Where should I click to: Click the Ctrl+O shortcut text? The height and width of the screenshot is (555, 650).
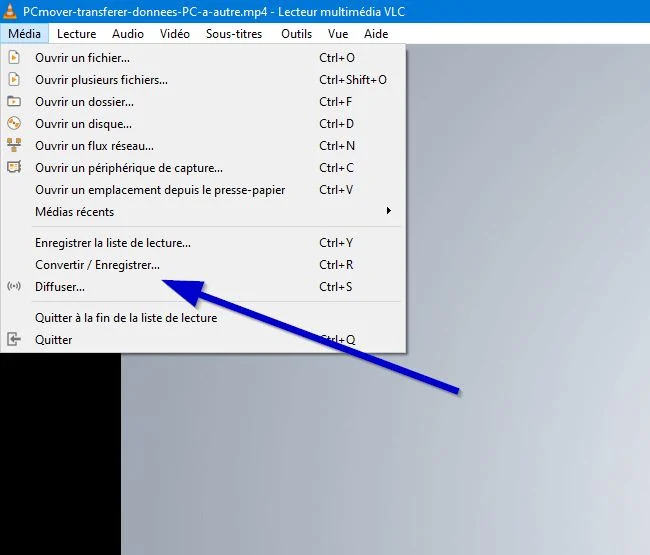337,58
